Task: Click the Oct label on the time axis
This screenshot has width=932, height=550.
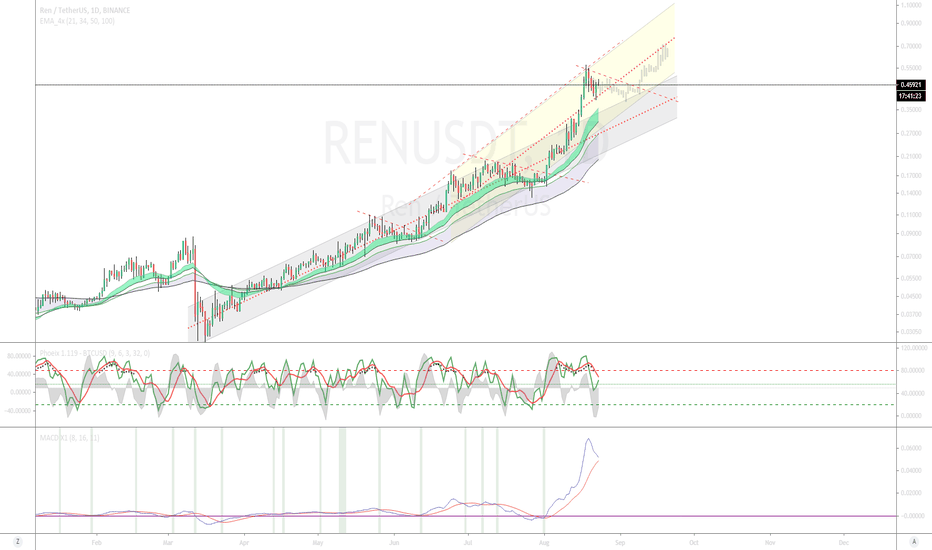Action: [x=693, y=542]
